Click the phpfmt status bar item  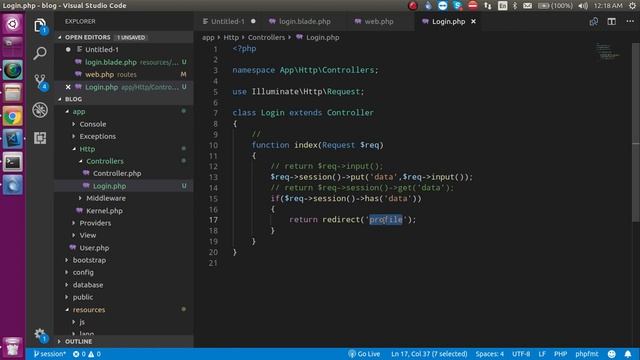pos(587,354)
